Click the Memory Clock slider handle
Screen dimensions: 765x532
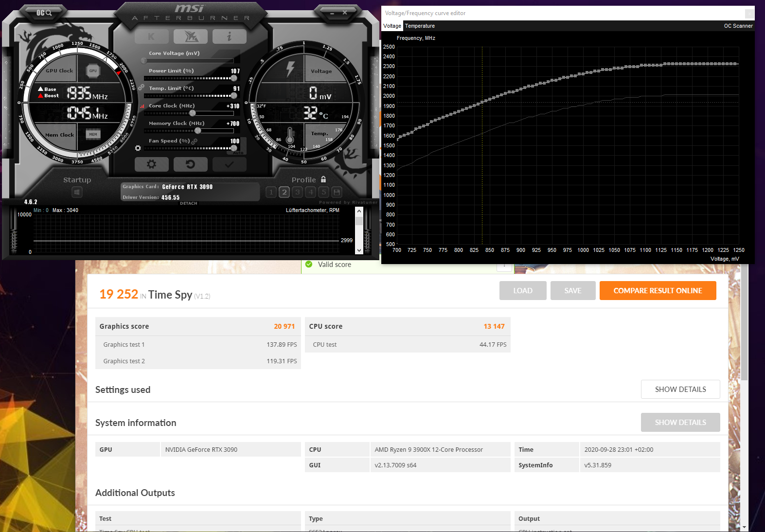click(x=198, y=131)
